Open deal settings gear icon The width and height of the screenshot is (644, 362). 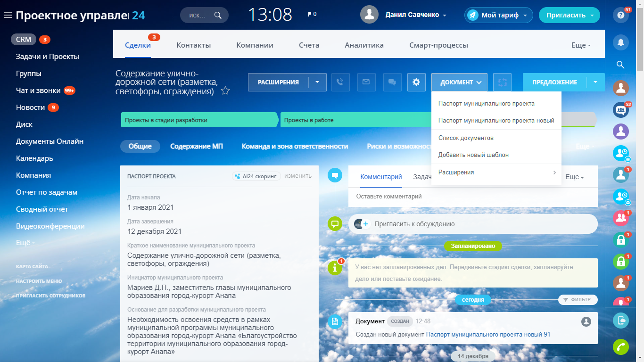point(416,82)
